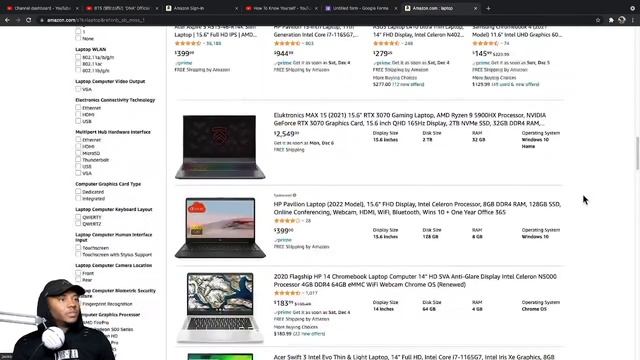Click the Eluktronics gaming laptop image
This screenshot has height=360, width=640.
point(220,147)
